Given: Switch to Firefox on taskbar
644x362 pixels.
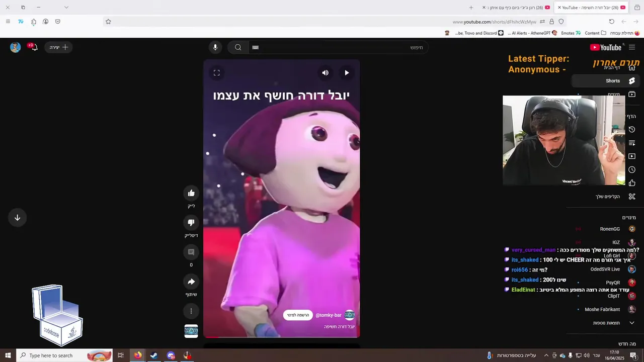Looking at the screenshot, I should click(x=138, y=355).
